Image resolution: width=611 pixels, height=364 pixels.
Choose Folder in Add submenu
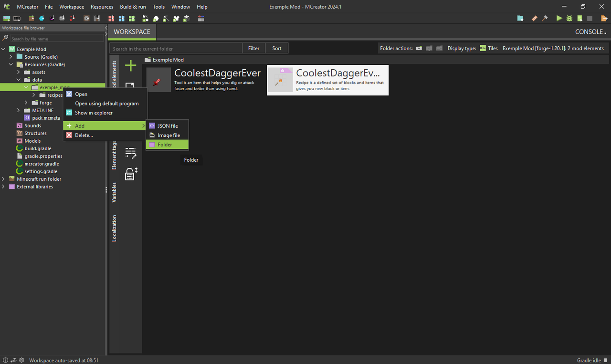(167, 145)
